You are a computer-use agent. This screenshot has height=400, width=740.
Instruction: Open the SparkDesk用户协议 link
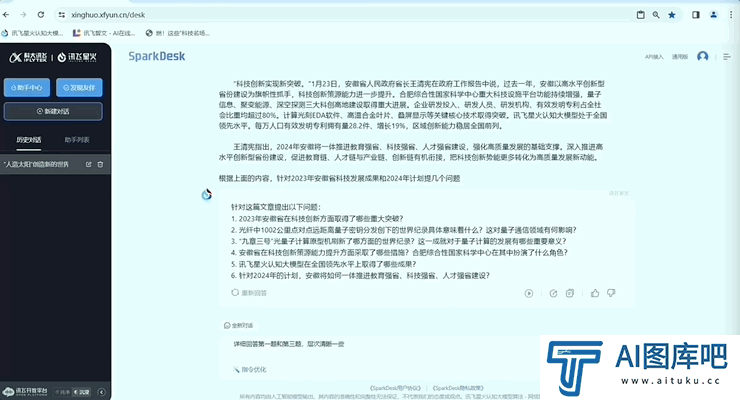tap(395, 388)
